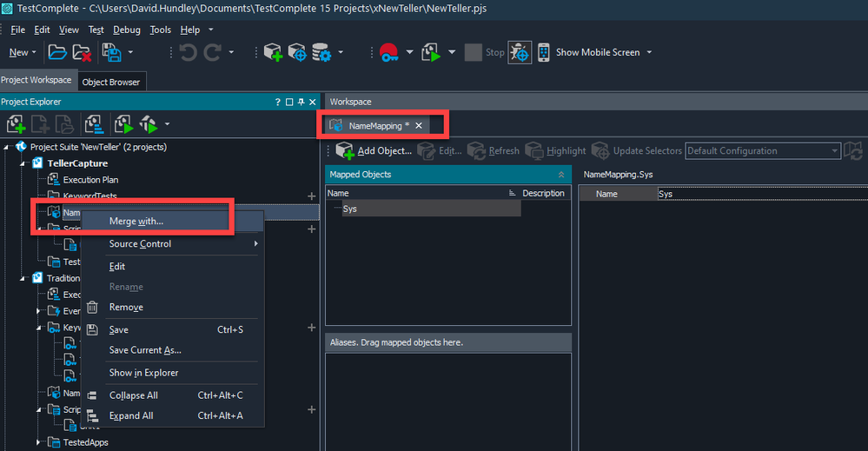The height and width of the screenshot is (451, 868).
Task: Toggle the Object Spy bug-target icon
Action: (520, 52)
